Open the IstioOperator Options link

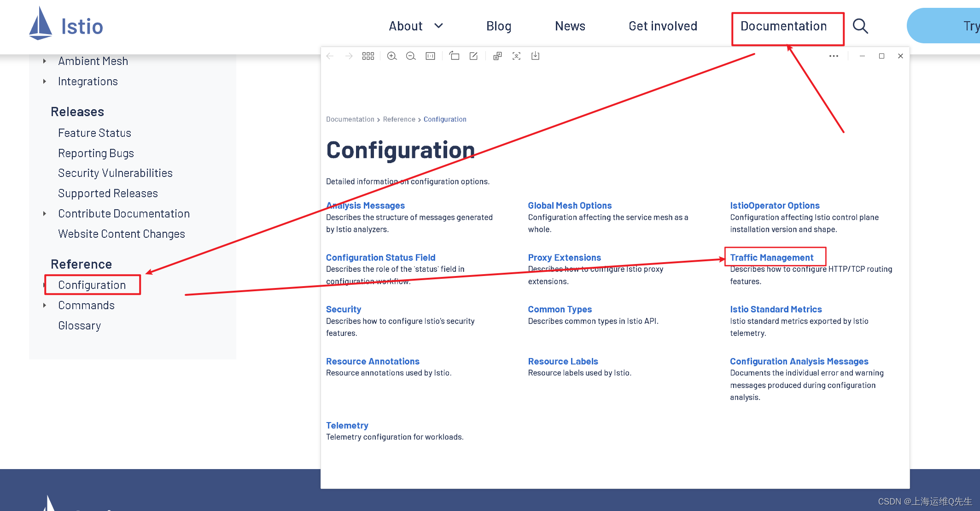point(775,206)
